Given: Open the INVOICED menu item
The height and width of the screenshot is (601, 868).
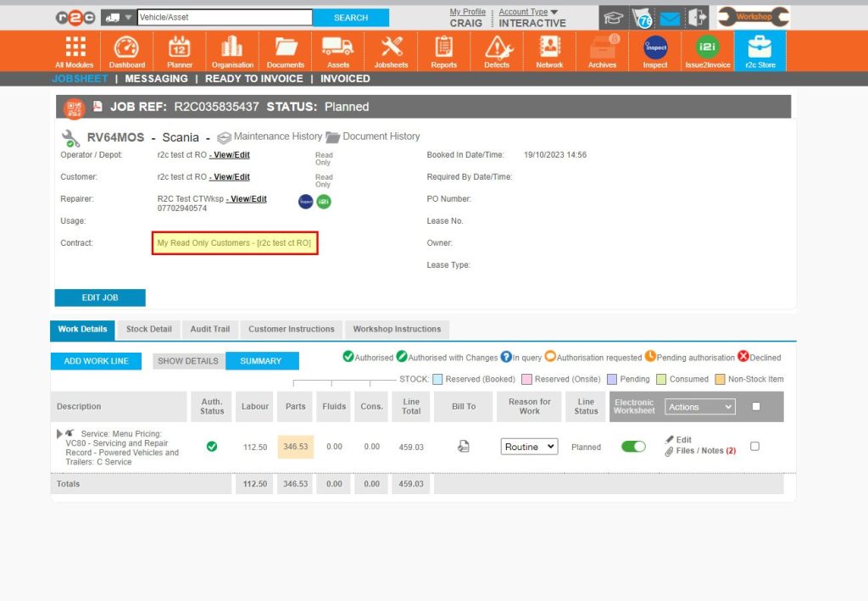Looking at the screenshot, I should [x=345, y=79].
